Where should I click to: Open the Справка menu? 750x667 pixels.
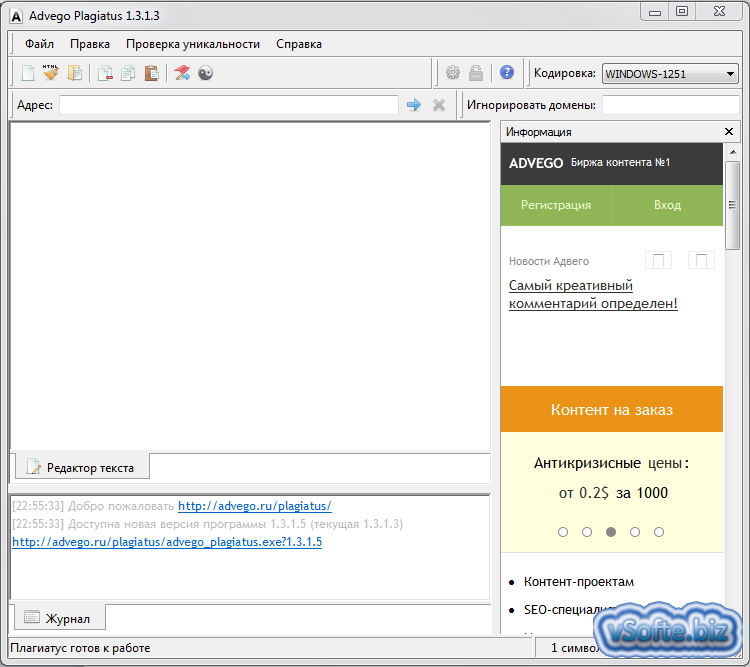coord(299,44)
